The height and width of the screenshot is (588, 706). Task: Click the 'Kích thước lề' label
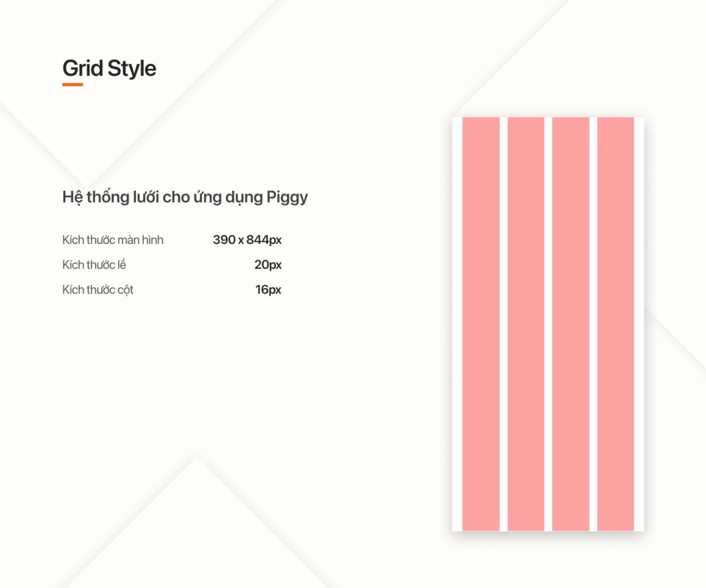(x=94, y=265)
